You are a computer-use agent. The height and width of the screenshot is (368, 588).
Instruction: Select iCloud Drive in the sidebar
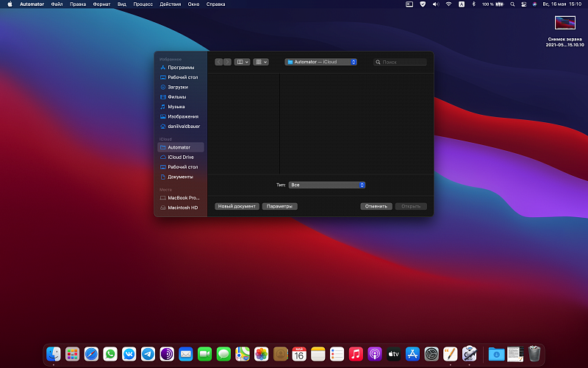180,157
